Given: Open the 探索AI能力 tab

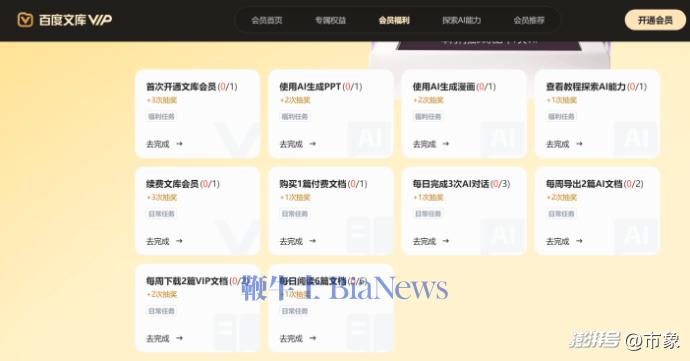Looking at the screenshot, I should (461, 20).
